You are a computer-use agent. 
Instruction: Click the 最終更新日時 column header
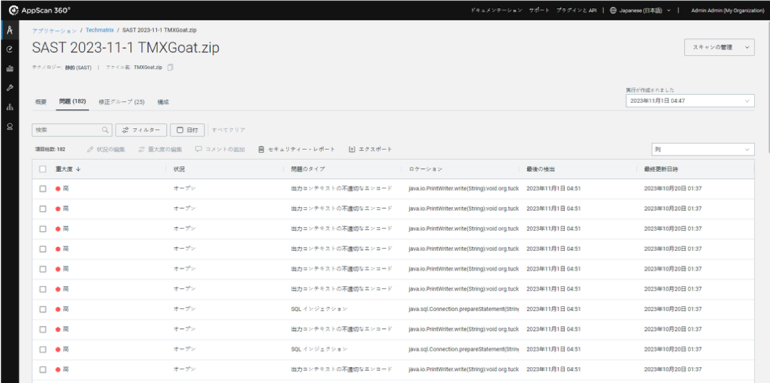click(661, 169)
